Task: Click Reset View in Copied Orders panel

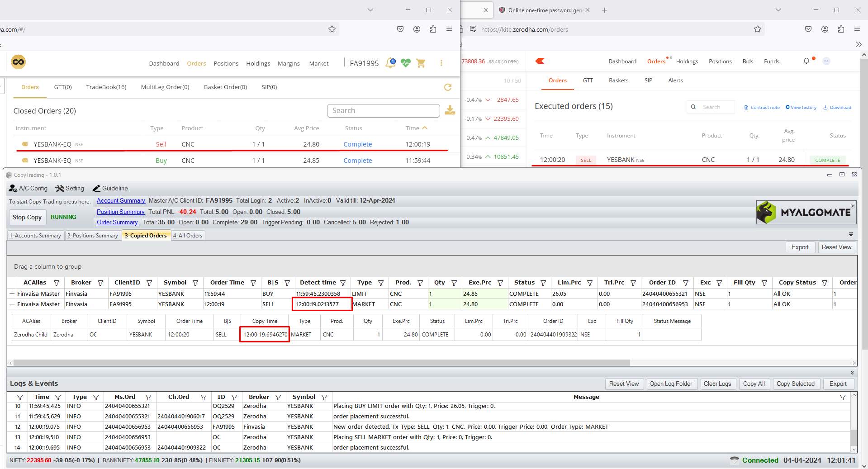Action: tap(836, 247)
